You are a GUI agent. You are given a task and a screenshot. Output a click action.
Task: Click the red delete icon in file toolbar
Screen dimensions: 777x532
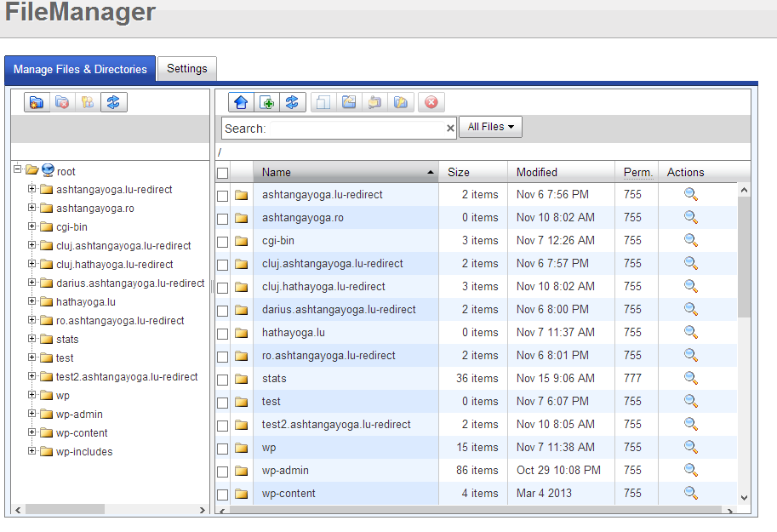tap(431, 102)
